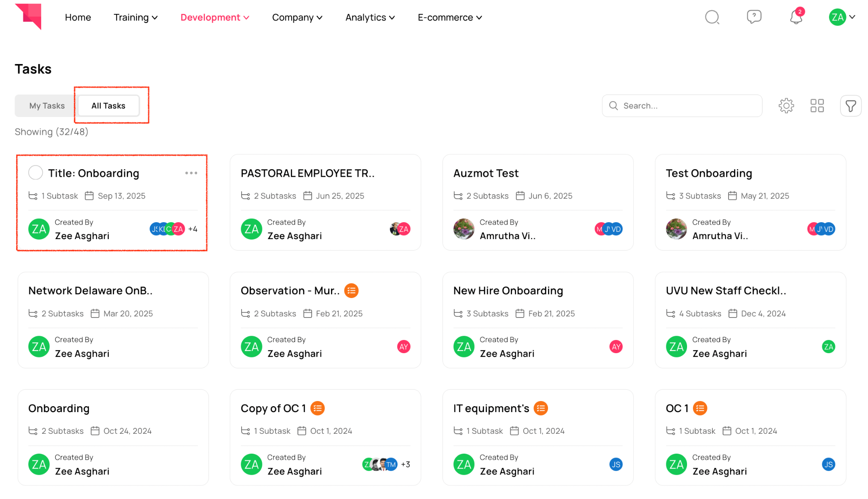Click the search magnifier icon in header
868x499 pixels.
click(x=712, y=17)
